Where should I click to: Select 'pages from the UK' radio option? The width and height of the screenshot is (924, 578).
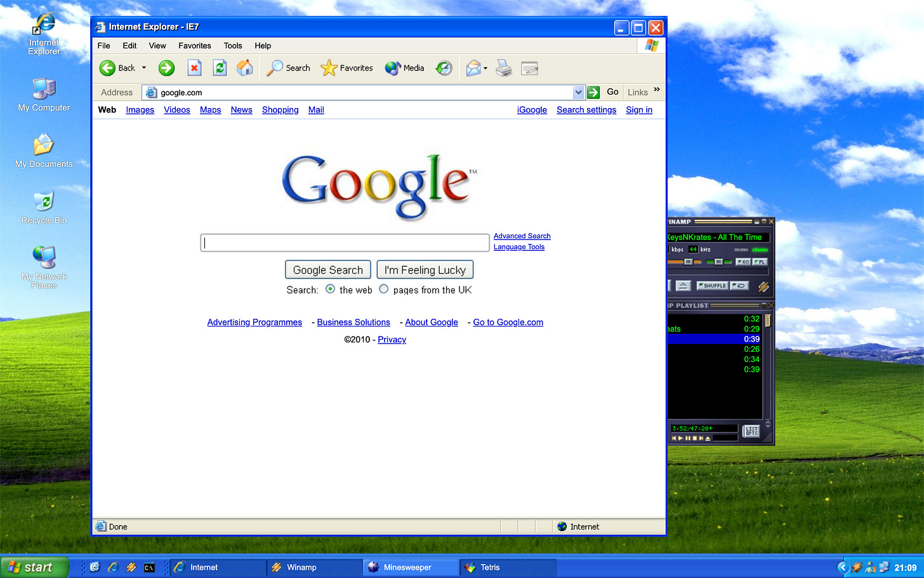(383, 289)
